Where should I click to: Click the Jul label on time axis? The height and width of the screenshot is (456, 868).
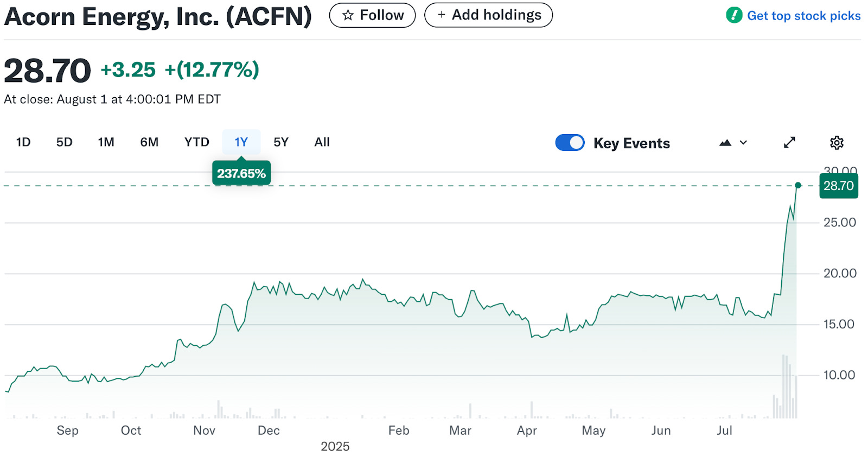tap(724, 430)
